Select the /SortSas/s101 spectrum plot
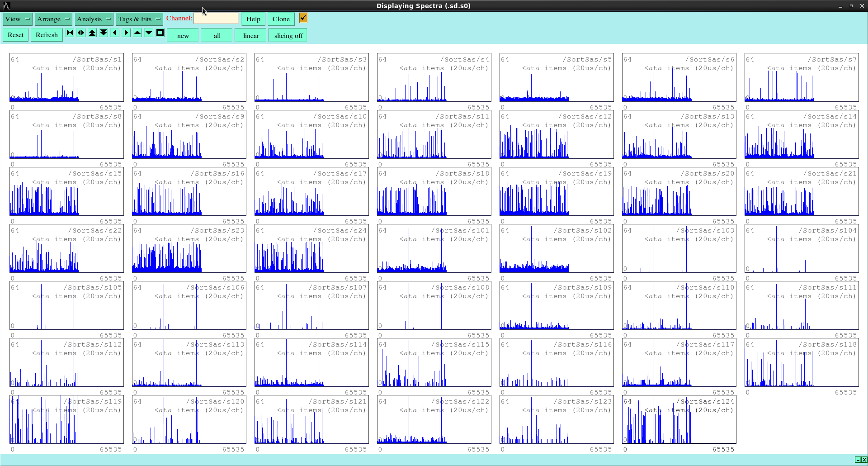Screen dimensions: 868x466 click(434, 248)
